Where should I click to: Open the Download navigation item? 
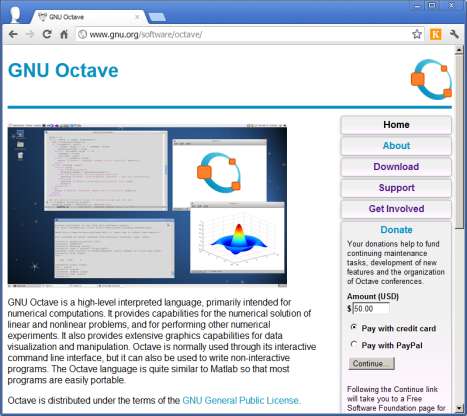pyautogui.click(x=396, y=167)
